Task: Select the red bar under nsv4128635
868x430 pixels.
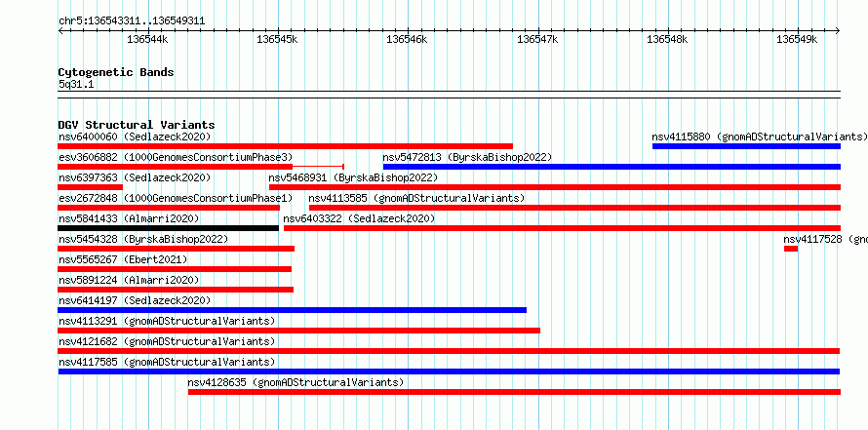Action: tap(514, 392)
